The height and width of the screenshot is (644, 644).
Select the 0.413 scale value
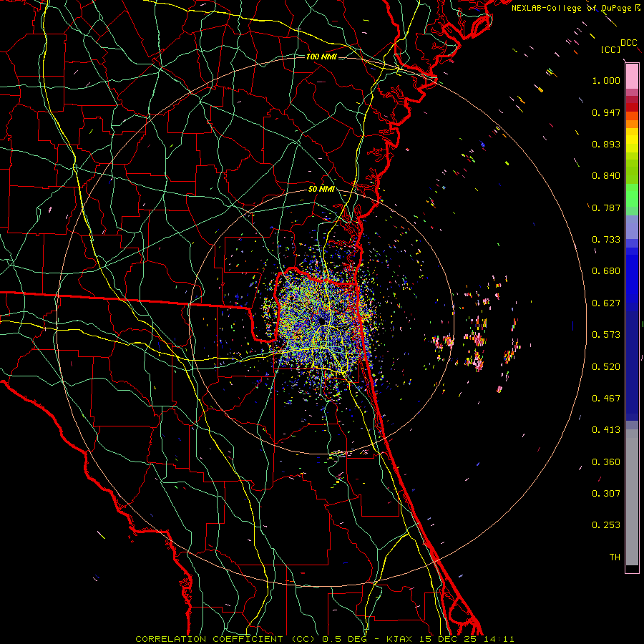[x=606, y=430]
